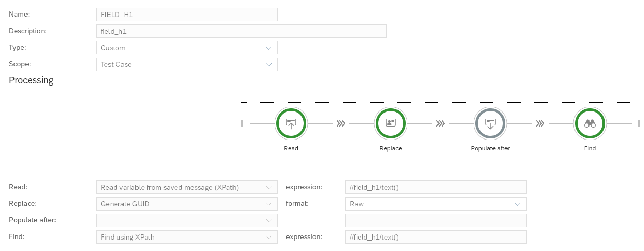Click the Read expression input field
The image size is (644, 251).
(x=435, y=187)
